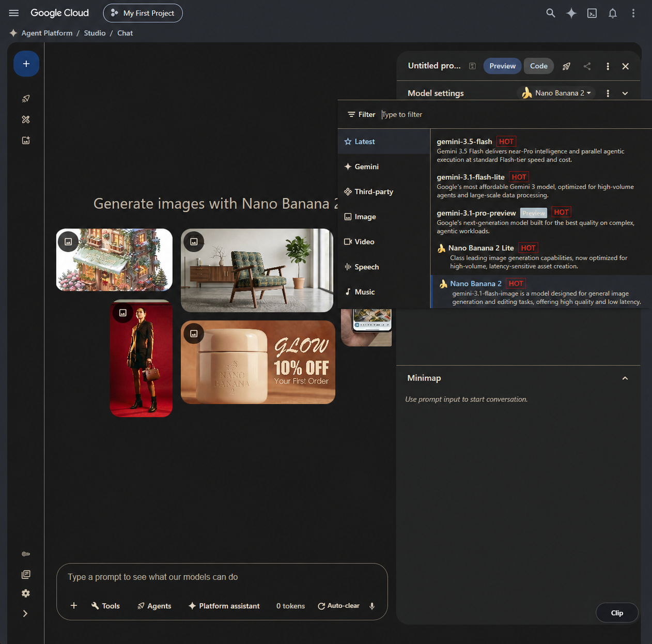
Task: Click the deploy rocket icon in prompt panel
Action: click(x=567, y=66)
